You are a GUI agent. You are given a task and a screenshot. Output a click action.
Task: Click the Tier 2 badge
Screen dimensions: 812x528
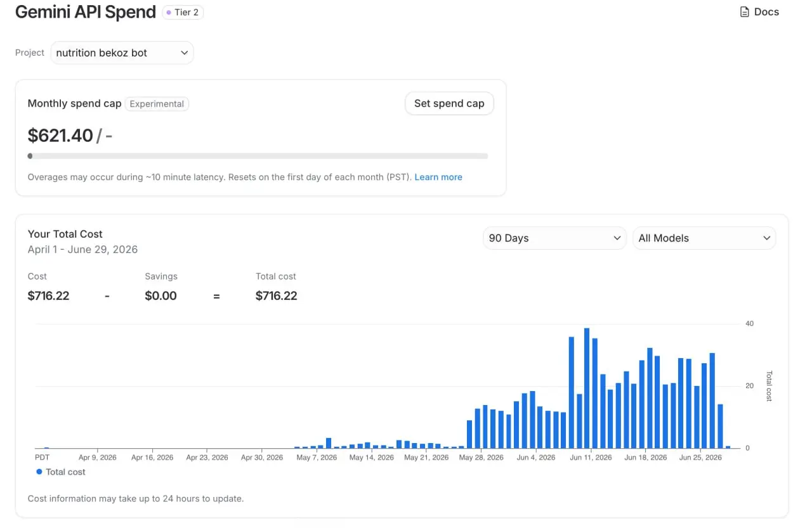[x=183, y=12]
